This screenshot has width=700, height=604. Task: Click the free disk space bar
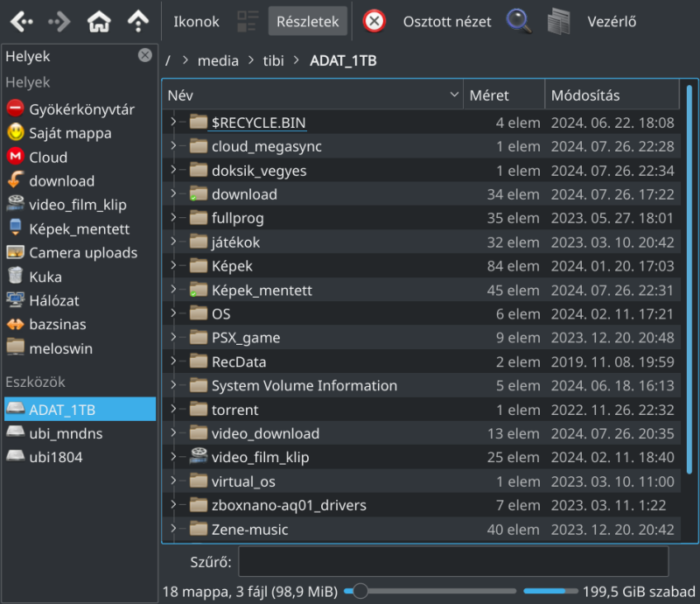[550, 591]
